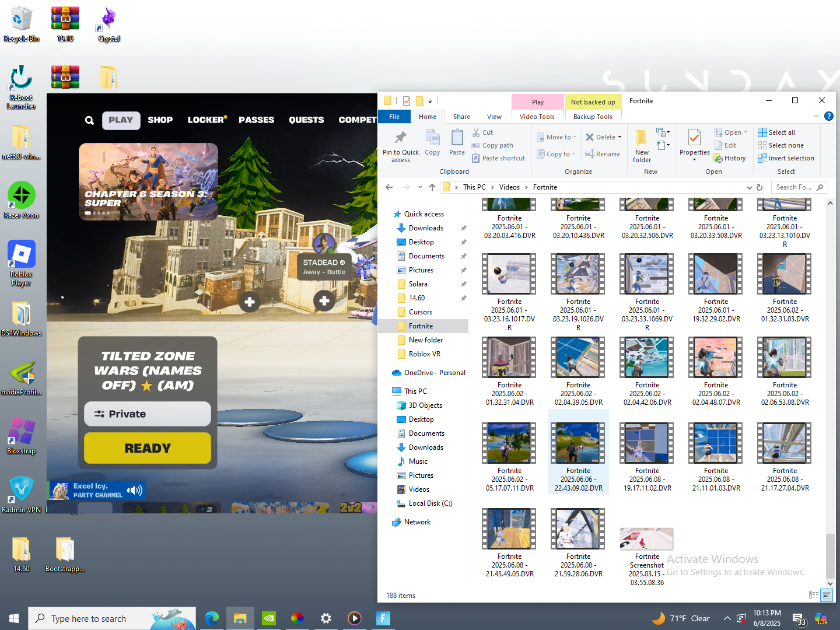Open Video Tools tab
The image size is (840, 630).
click(x=537, y=117)
